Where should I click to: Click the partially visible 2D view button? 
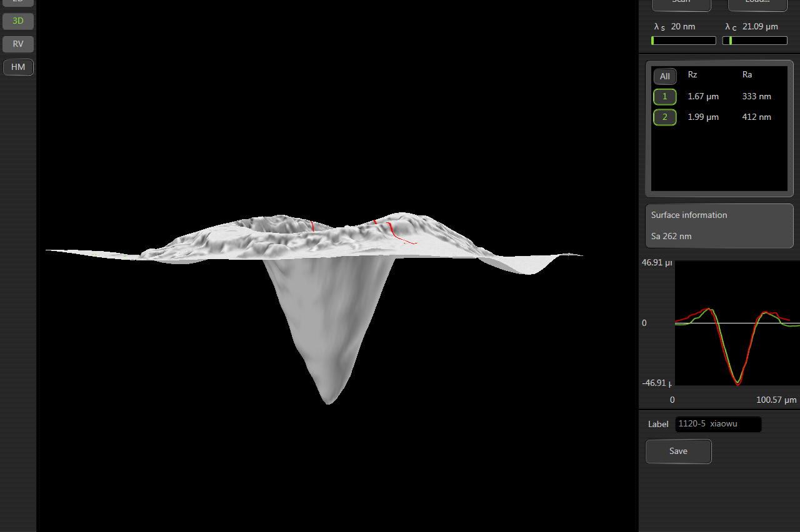tap(18, 2)
